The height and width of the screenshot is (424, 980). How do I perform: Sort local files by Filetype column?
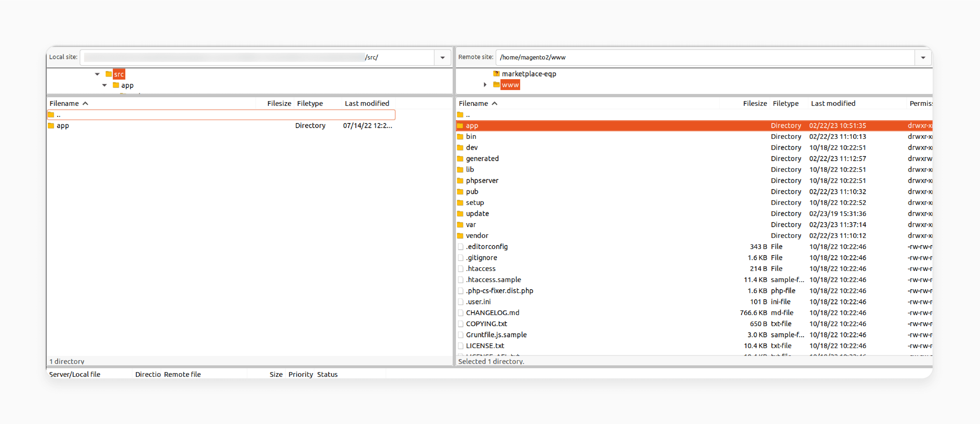318,104
